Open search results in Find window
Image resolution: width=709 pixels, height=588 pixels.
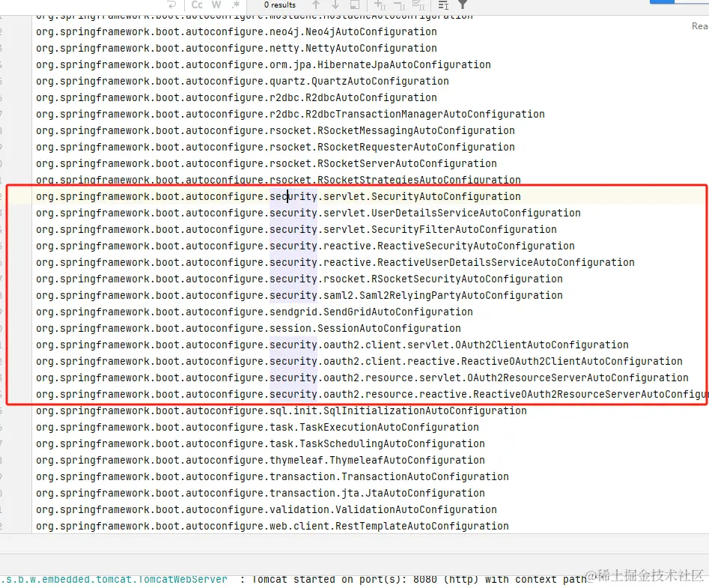click(355, 5)
